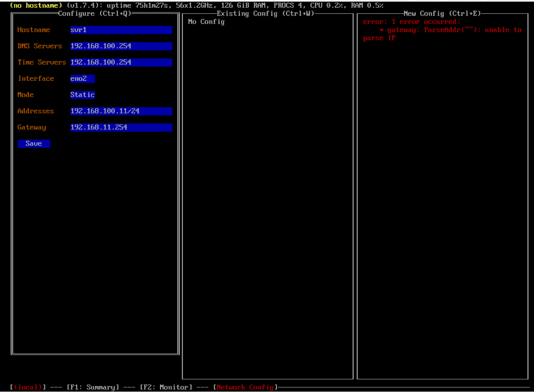Image resolution: width=534 pixels, height=392 pixels.
Task: Click the Hostname label
Action: pos(34,30)
